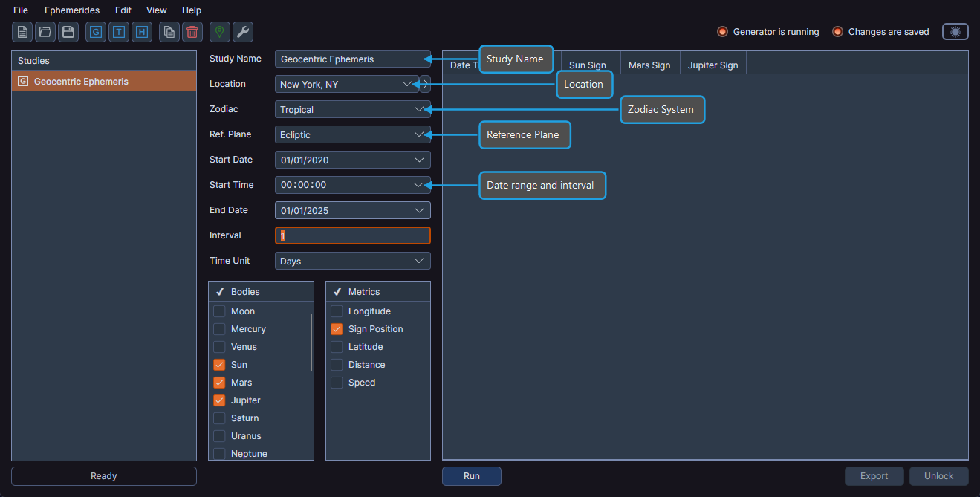Run the ephemeris generation
The height and width of the screenshot is (497, 980).
click(x=471, y=475)
